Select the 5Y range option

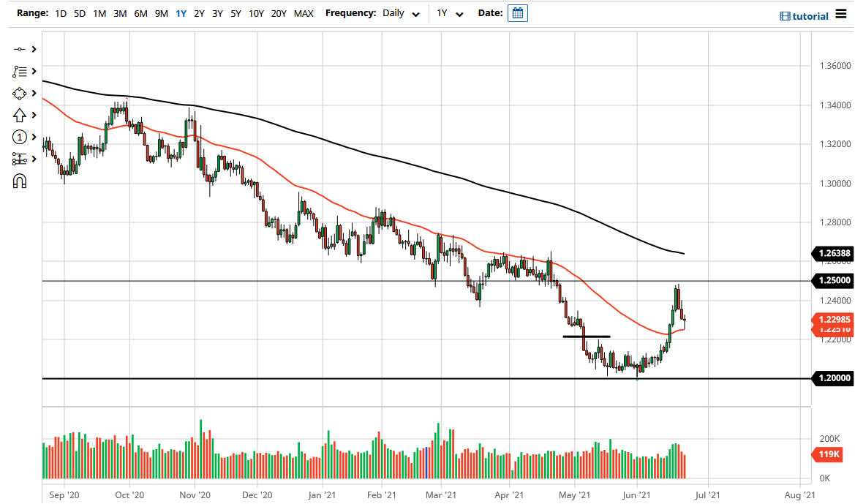click(x=235, y=13)
